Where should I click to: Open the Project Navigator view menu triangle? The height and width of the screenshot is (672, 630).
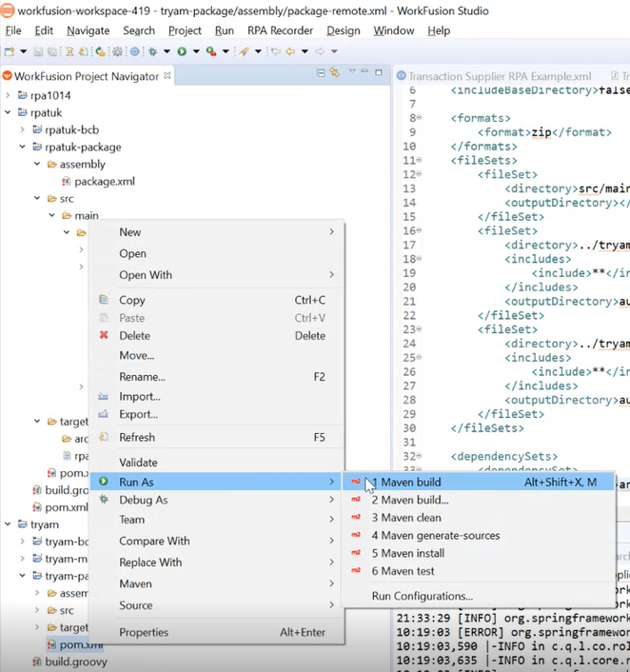tap(352, 71)
